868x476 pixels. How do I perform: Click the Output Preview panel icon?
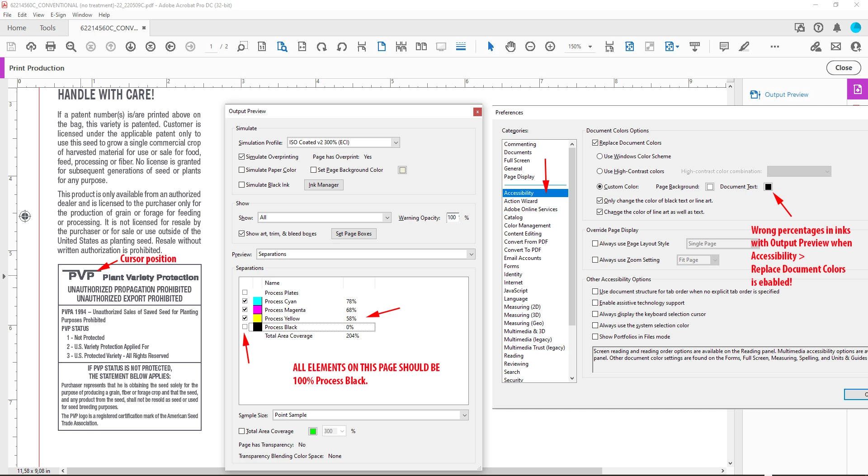pyautogui.click(x=755, y=94)
